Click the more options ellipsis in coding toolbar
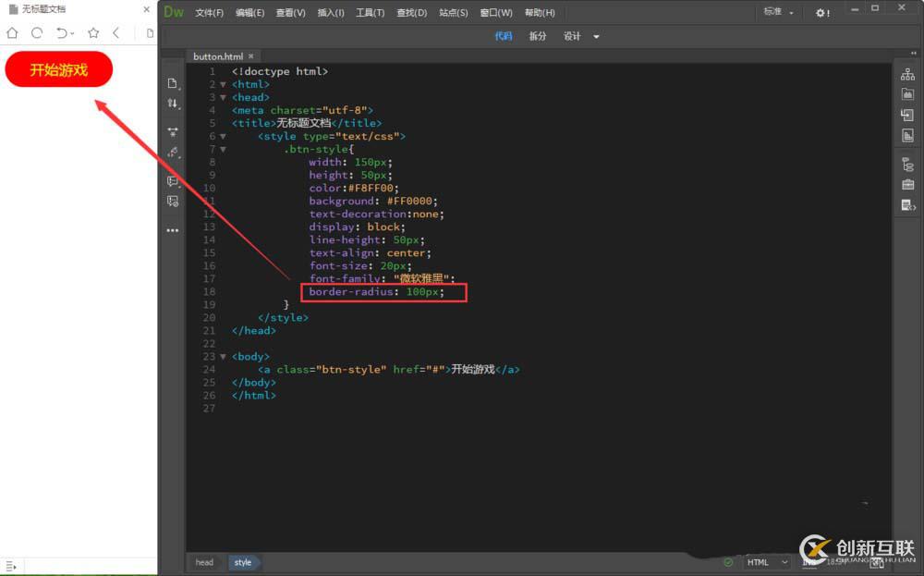 pos(173,229)
